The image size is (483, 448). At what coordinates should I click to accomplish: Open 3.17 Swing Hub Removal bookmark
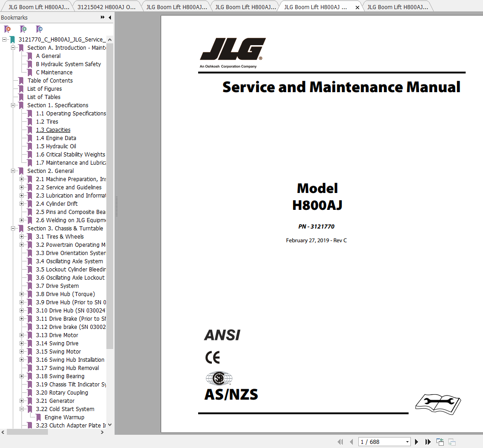click(68, 368)
